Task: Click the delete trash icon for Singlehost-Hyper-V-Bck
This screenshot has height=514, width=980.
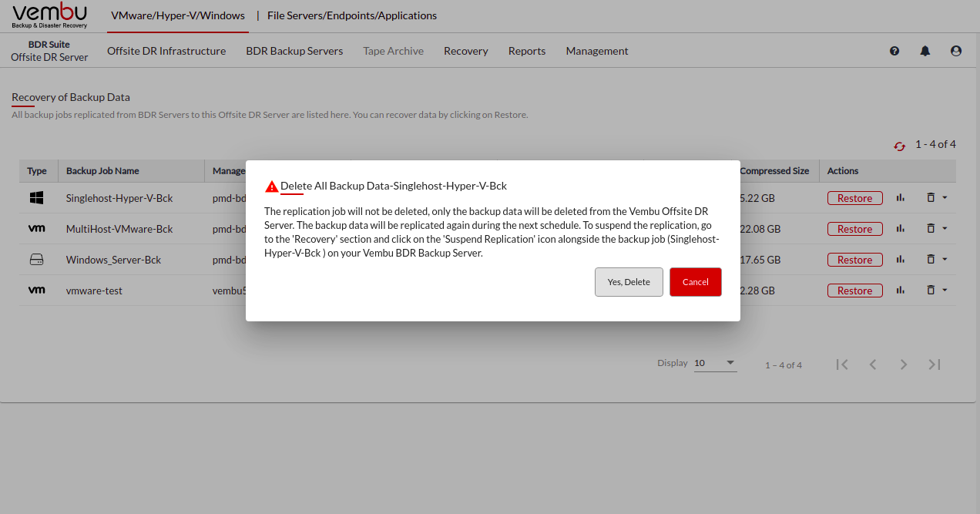Action: [x=931, y=198]
